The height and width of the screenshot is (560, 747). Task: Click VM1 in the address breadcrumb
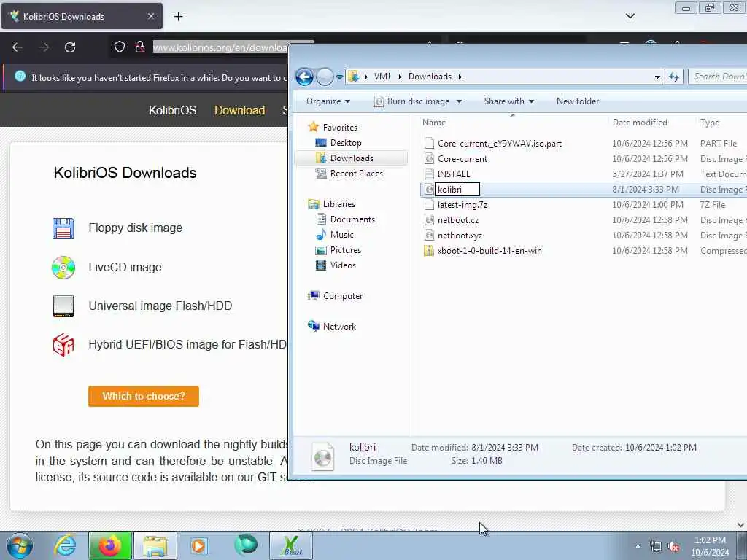382,77
